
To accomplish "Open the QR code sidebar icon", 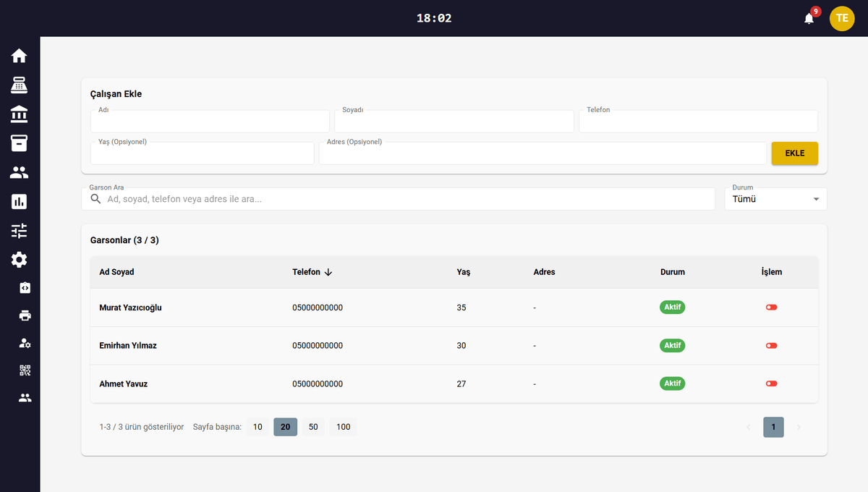I will tap(25, 370).
